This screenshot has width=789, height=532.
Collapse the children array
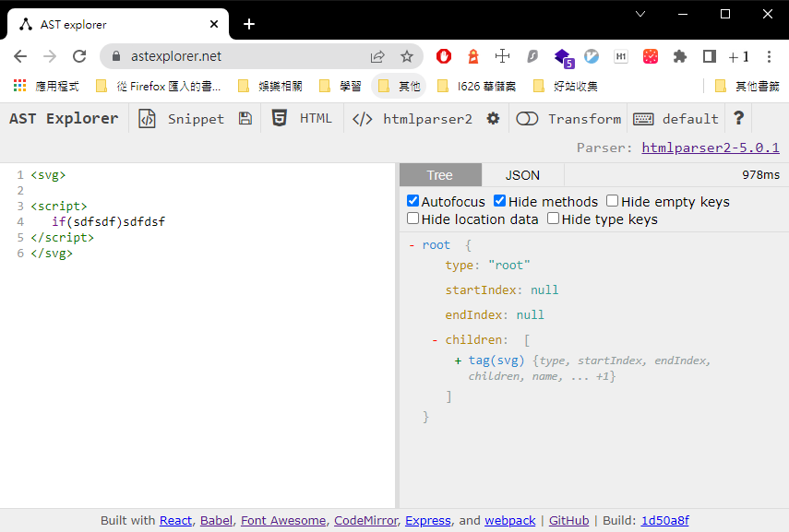[435, 340]
